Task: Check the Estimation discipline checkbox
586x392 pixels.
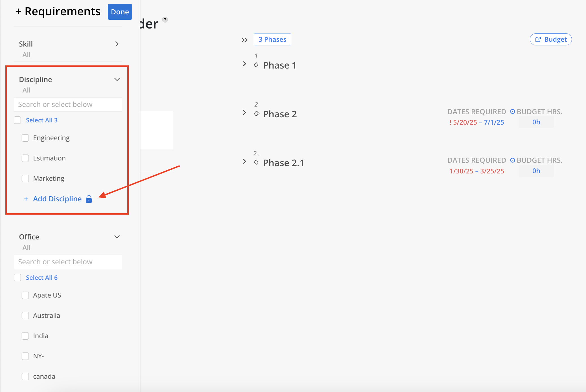Action: point(25,158)
